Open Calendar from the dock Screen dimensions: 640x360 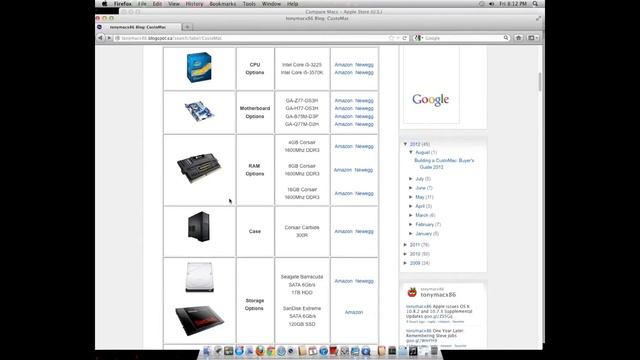313,351
